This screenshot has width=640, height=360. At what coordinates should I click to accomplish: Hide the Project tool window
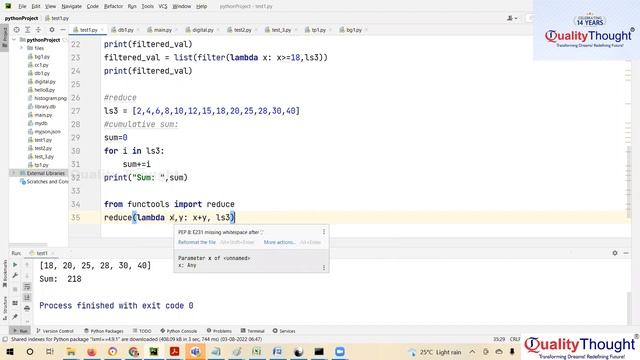[x=63, y=30]
